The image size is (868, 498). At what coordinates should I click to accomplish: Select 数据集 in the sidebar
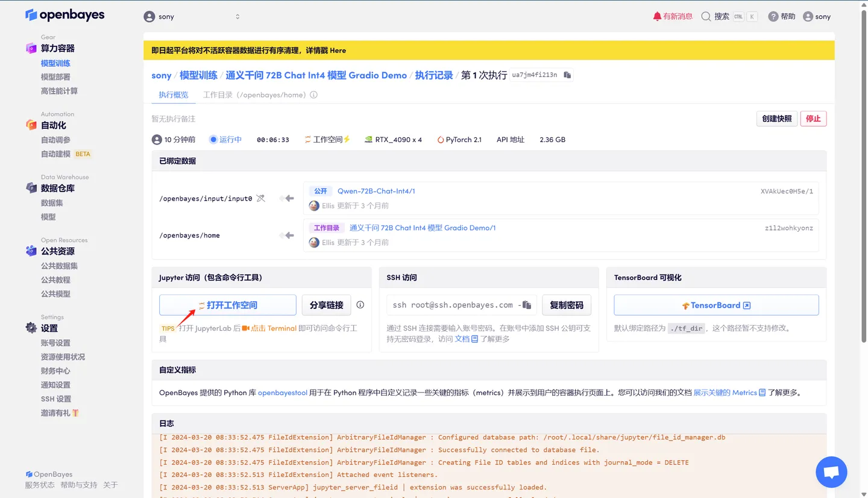coord(52,203)
